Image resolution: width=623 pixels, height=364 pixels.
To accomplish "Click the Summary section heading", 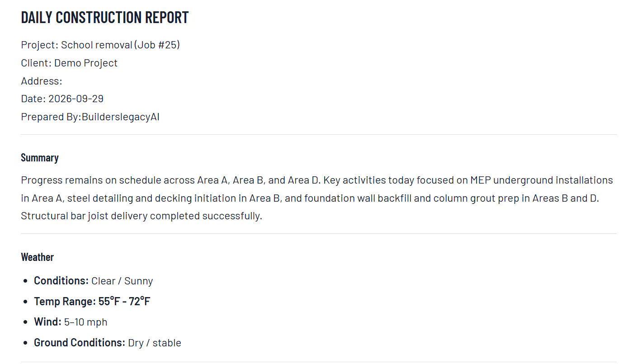I will point(40,157).
